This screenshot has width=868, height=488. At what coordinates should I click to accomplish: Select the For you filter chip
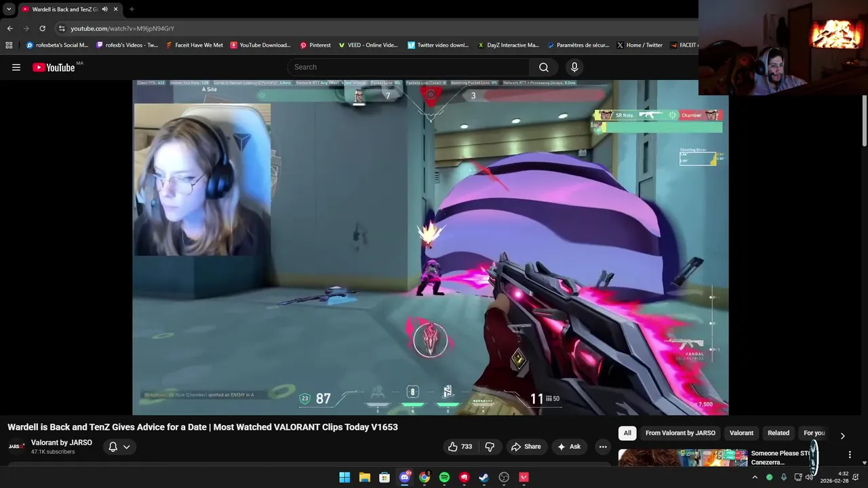(814, 433)
